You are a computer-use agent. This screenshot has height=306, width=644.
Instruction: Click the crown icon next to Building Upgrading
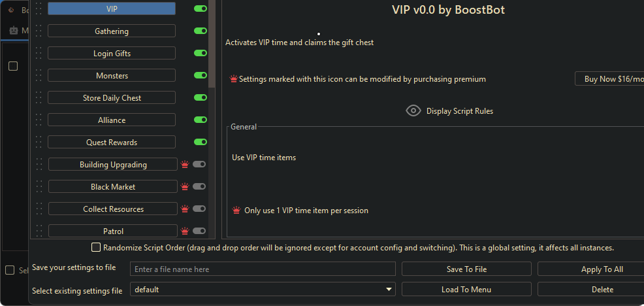185,165
